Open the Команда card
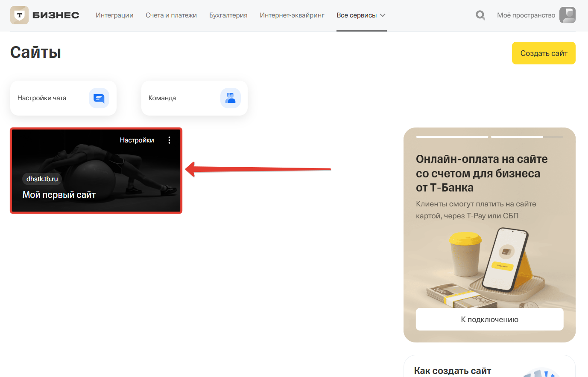 (x=194, y=98)
